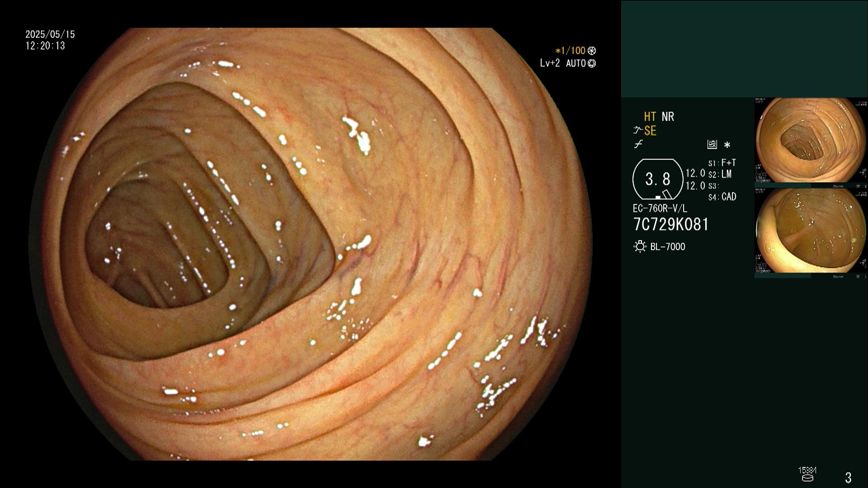Click the S1: F+T switch assignment
The width and height of the screenshot is (868, 488).
722,163
